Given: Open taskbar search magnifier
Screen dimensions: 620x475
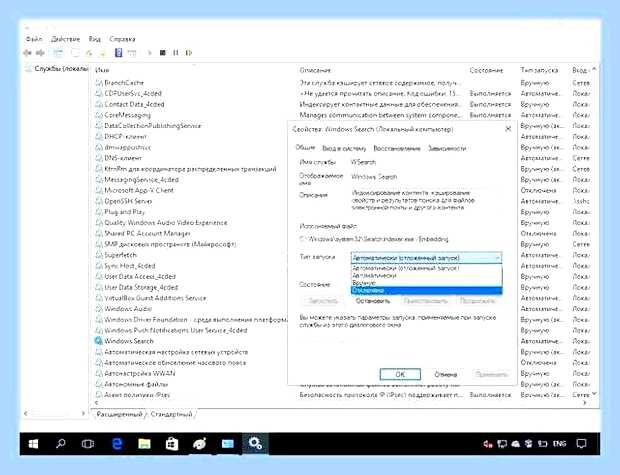Looking at the screenshot, I should click(60, 444).
